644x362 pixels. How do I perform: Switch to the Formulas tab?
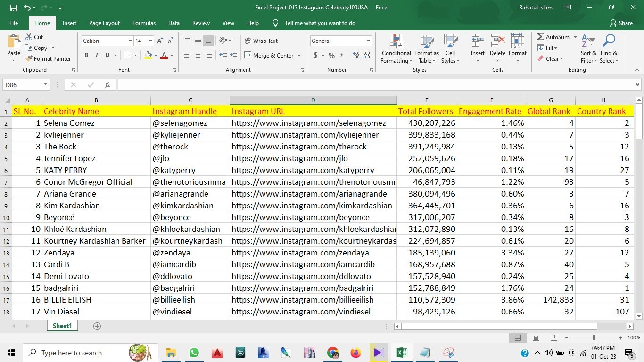[x=144, y=23]
